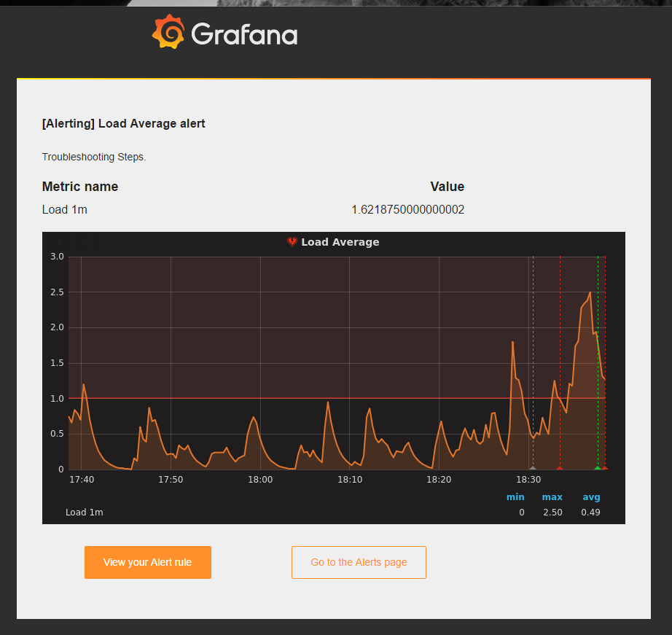Click the red threshold line at 1.0
The width and height of the screenshot is (672, 635).
292,398
